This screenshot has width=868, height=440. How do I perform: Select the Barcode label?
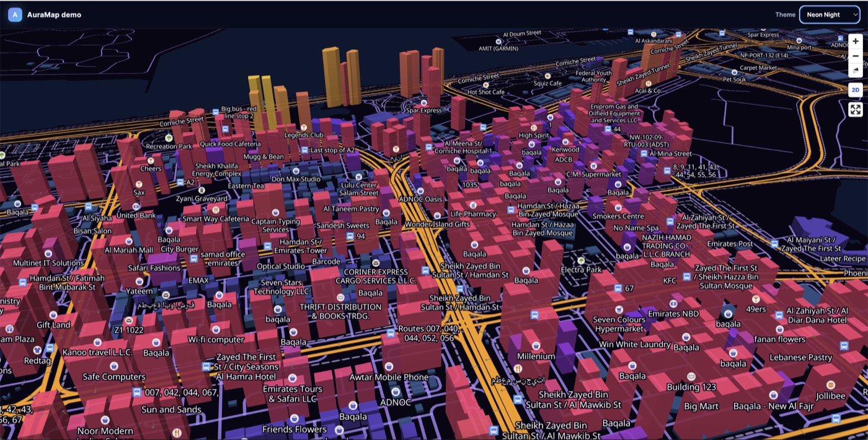point(326,262)
